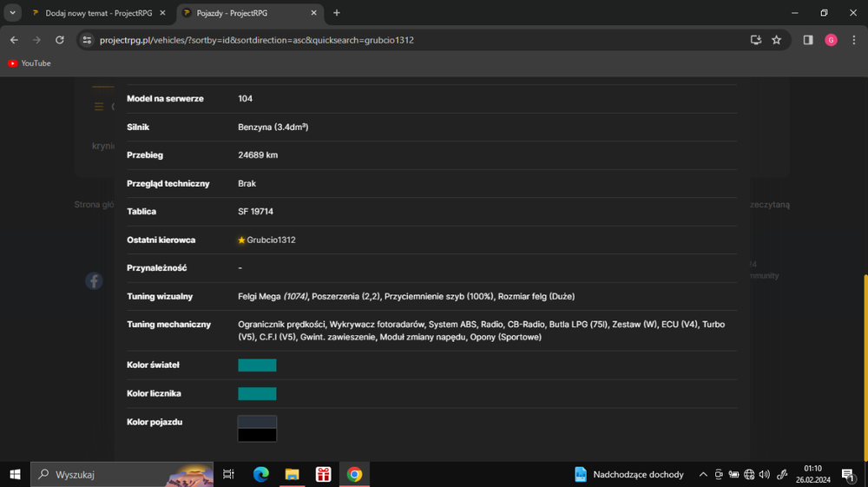Select Benzyna (3.4dm³) engine value
The width and height of the screenshot is (868, 487).
point(273,128)
